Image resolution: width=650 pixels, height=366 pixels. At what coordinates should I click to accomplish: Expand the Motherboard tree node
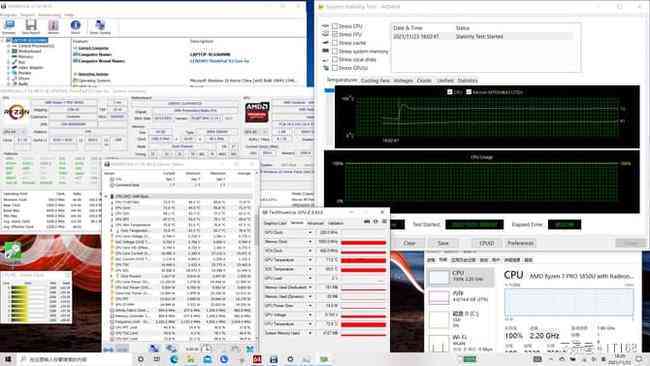tap(8, 51)
